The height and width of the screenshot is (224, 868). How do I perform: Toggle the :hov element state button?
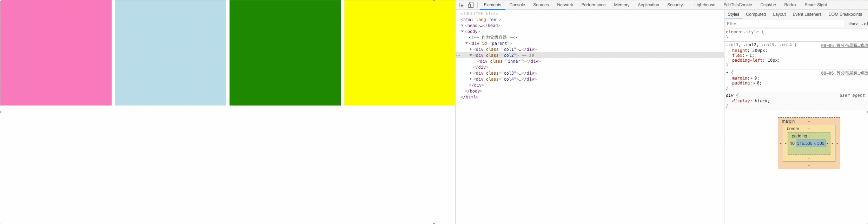click(853, 24)
